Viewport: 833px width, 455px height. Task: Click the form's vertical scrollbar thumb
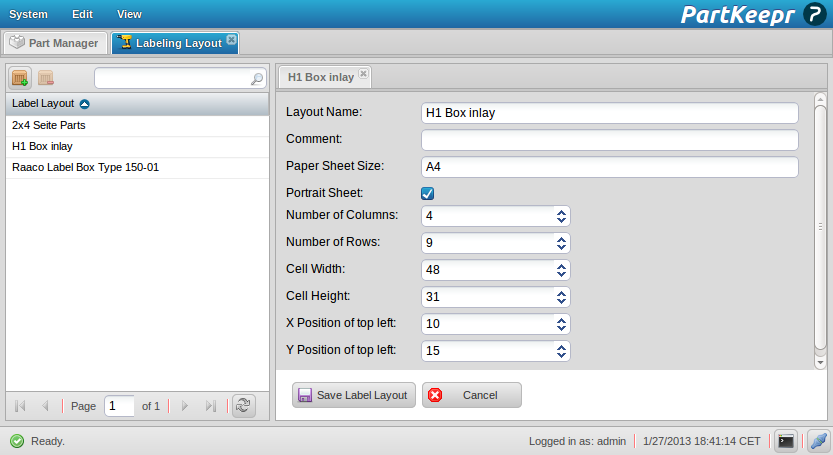click(820, 228)
